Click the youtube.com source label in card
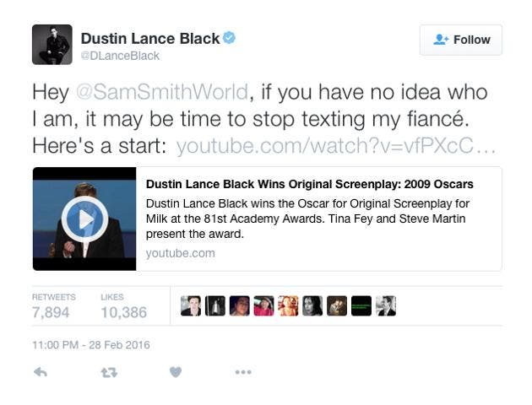This screenshot has width=532, height=405. (180, 253)
